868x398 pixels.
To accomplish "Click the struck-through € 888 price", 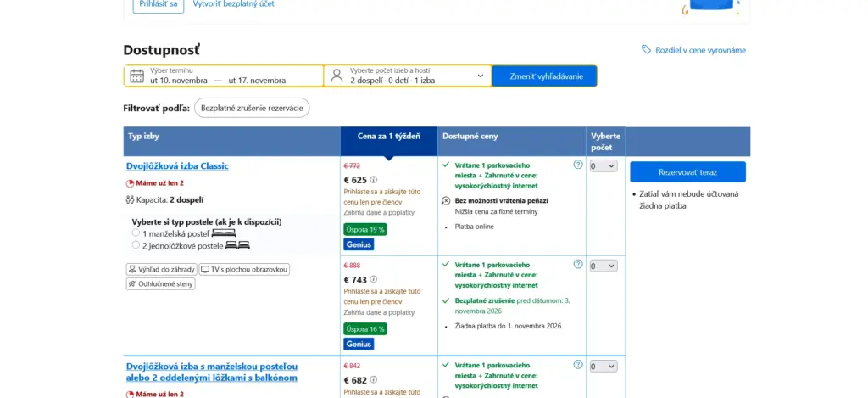I will click(352, 266).
